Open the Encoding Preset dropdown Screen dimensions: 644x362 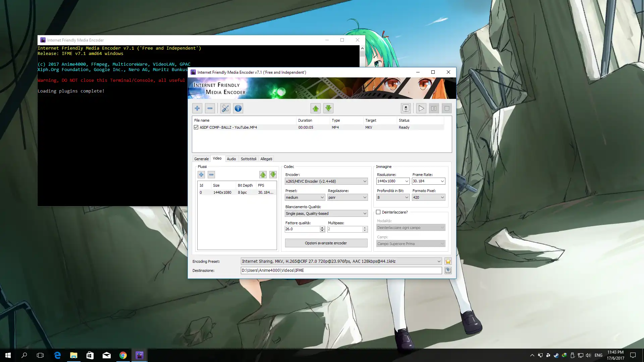click(x=439, y=261)
